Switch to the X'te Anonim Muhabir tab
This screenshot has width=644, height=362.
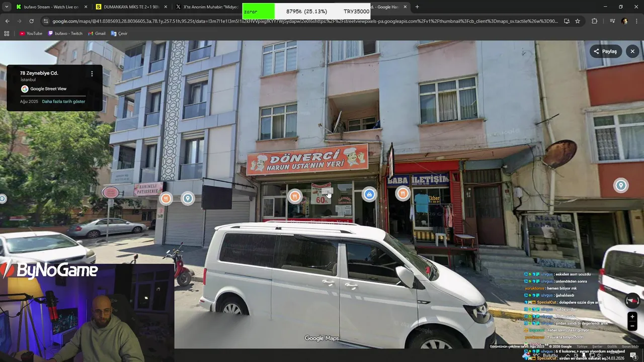tap(207, 7)
